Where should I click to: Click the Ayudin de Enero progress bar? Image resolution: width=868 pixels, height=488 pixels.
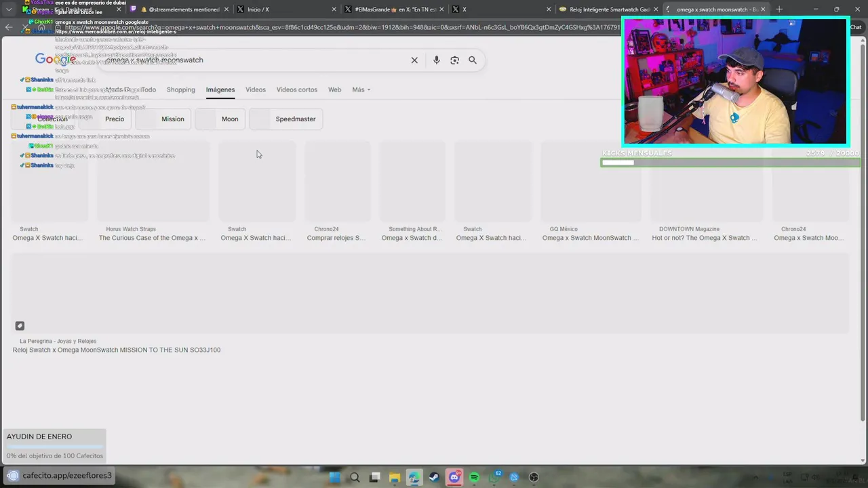click(x=54, y=447)
